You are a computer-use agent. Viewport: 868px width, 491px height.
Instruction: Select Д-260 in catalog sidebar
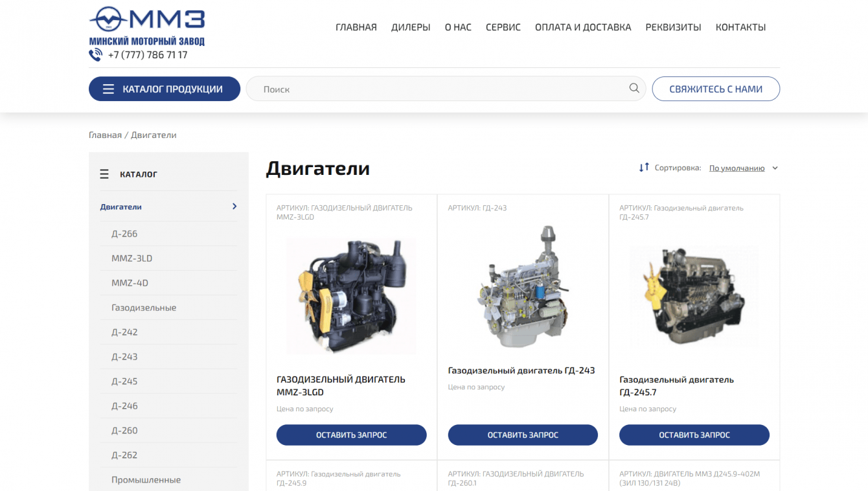pyautogui.click(x=124, y=431)
